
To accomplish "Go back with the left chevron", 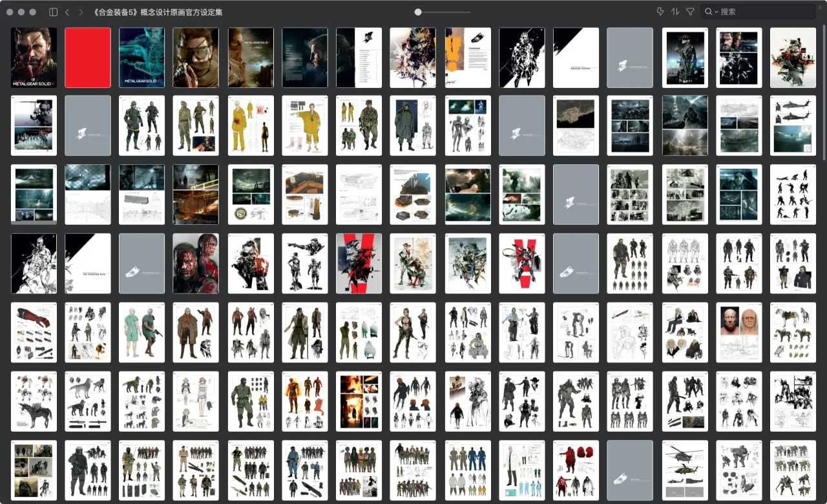I will click(67, 12).
